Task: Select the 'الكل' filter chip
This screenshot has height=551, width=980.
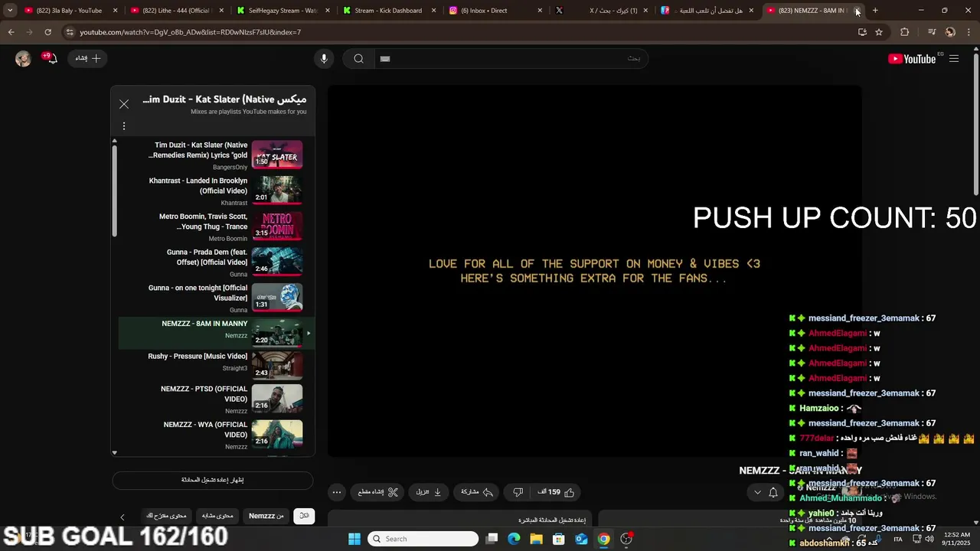Action: click(x=304, y=516)
